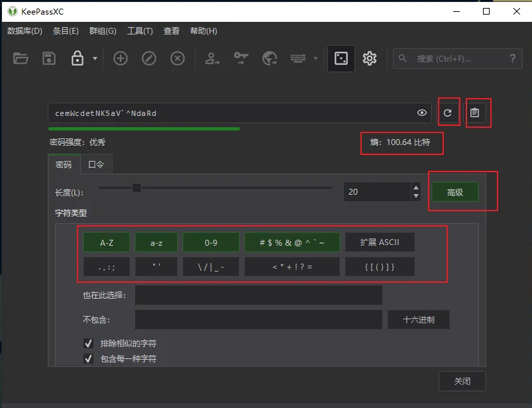532x408 pixels.
Task: Click the 密码强度: 优秀 strength label
Action: (78, 142)
